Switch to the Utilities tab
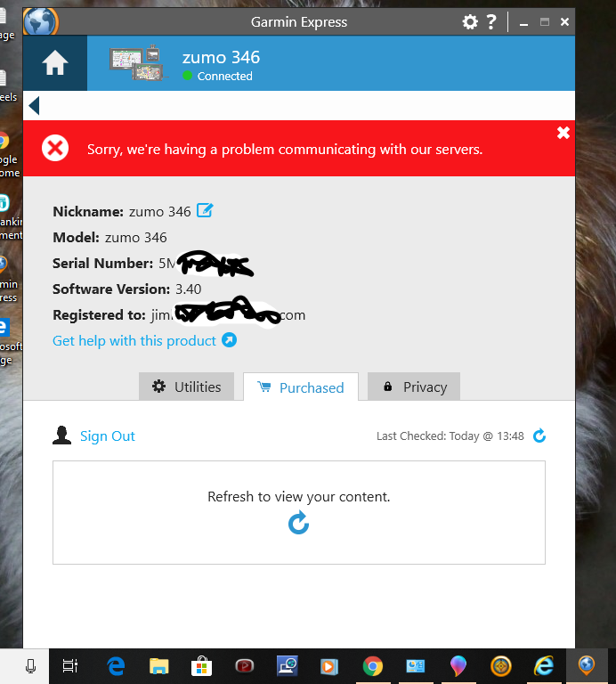Viewport: 616px width, 684px height. coord(187,387)
